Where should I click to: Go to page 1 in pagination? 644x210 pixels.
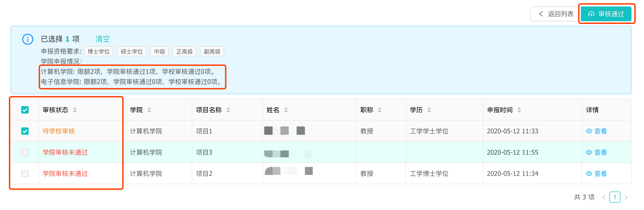pos(615,197)
